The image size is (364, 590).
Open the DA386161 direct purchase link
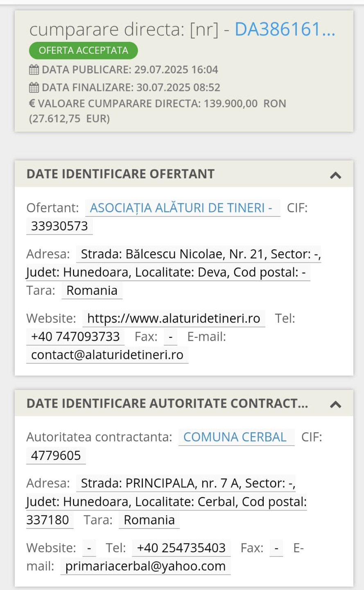tap(285, 30)
